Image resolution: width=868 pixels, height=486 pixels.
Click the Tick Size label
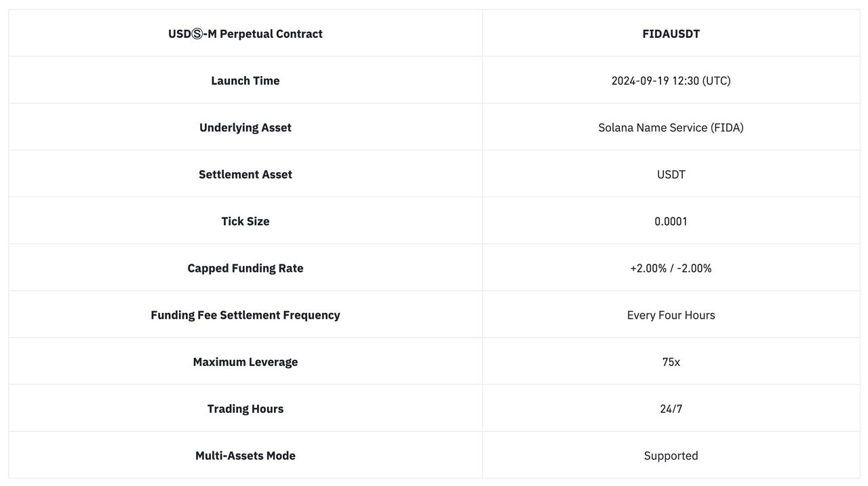(245, 221)
